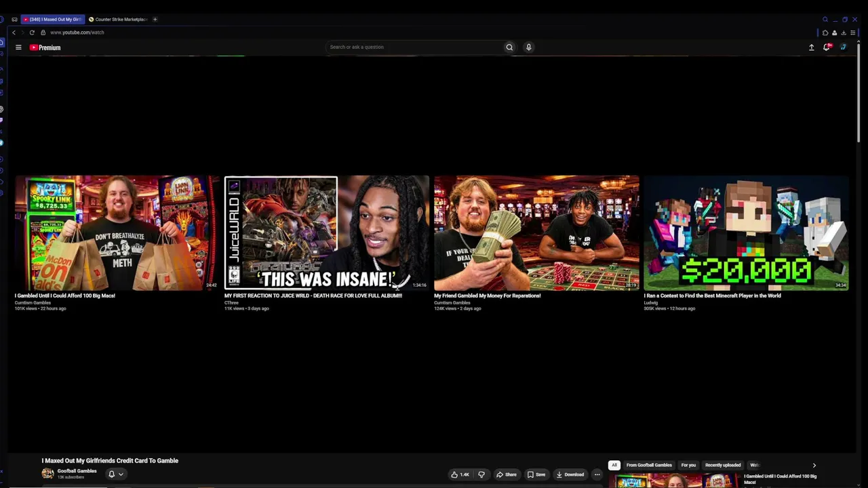The height and width of the screenshot is (488, 868).
Task: Open 'My Friend Gambled My Money For Reparations!' title
Action: click(x=488, y=296)
